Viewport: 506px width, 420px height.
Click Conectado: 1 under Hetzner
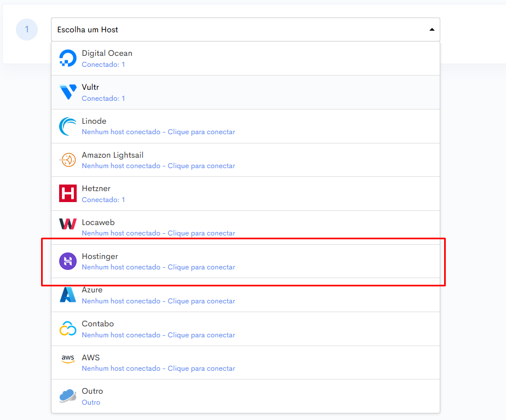[x=104, y=200]
